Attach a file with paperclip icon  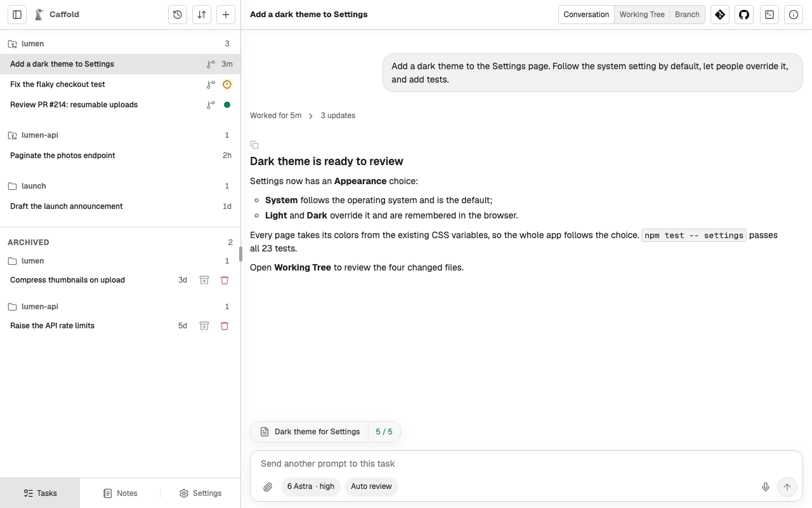268,487
